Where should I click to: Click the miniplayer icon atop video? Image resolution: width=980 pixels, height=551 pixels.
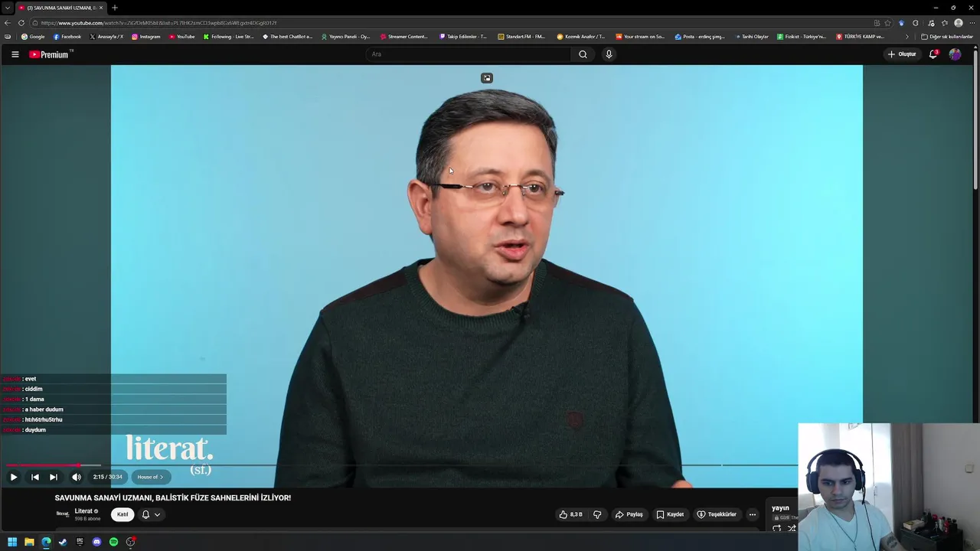coord(487,78)
